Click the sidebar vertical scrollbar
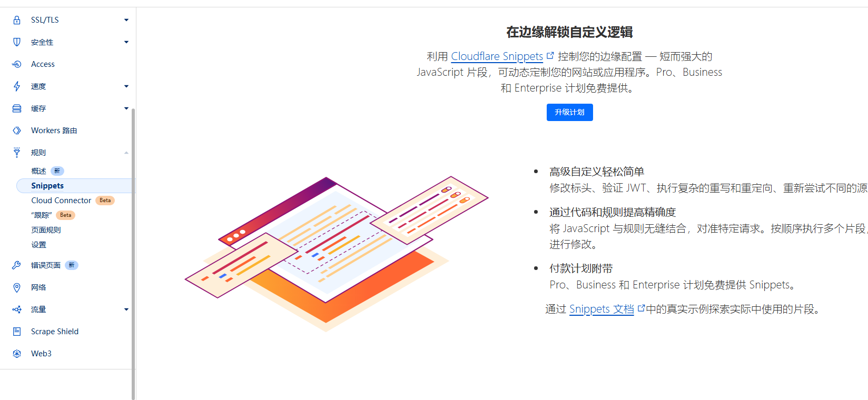Viewport: 868px width, 400px height. coord(133,253)
